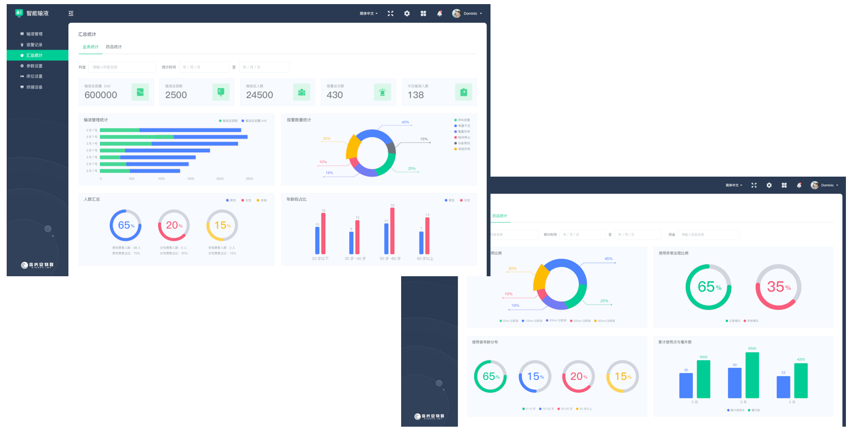Click notification bell in 药品统计 window header
This screenshot has width=868, height=439.
click(799, 185)
